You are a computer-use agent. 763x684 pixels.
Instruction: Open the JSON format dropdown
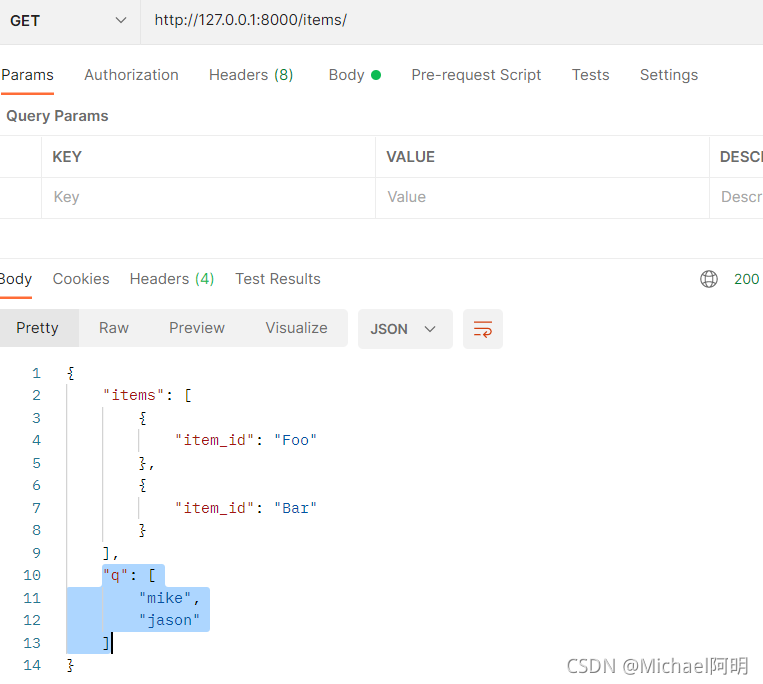[x=405, y=329]
